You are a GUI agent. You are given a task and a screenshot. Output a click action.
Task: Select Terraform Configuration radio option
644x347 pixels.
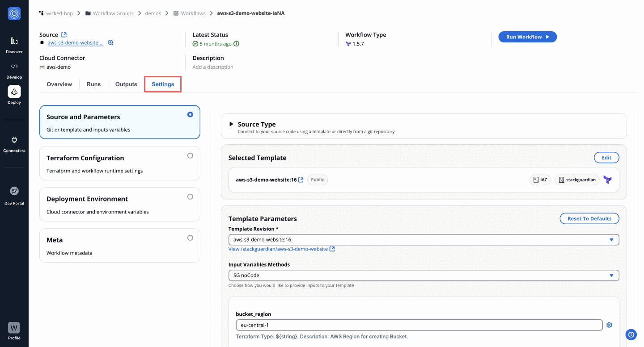190,155
